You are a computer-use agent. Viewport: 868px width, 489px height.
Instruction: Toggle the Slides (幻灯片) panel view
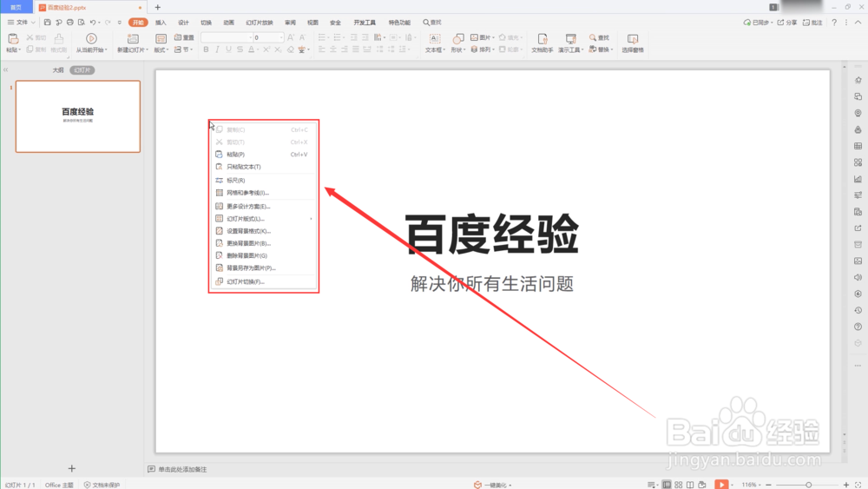82,70
